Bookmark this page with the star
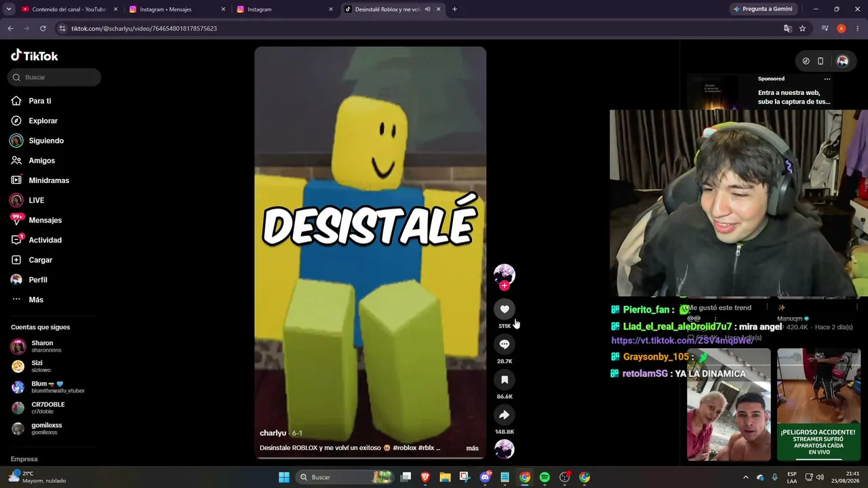This screenshot has height=488, width=868. 802,28
